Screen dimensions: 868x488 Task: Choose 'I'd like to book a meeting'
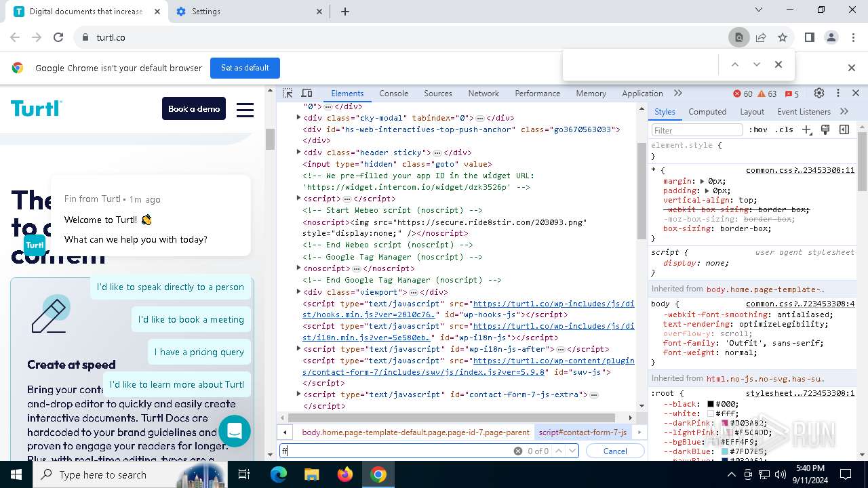tap(191, 319)
